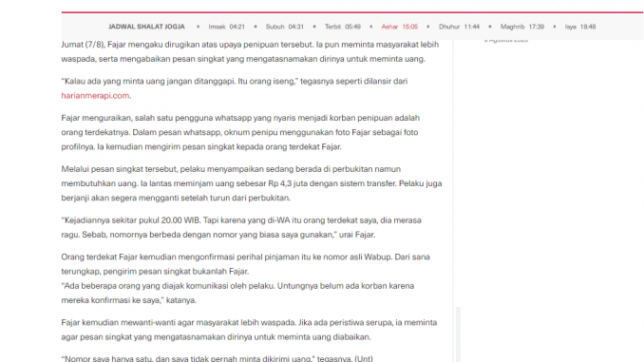Image resolution: width=644 pixels, height=362 pixels.
Task: Select the Terbit 05:49 time entry
Action: coord(343,27)
